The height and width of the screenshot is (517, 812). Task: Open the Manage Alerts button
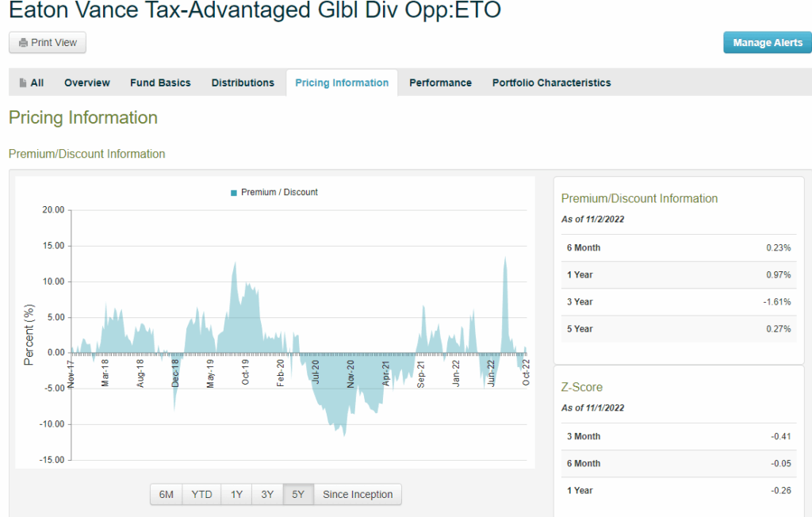click(768, 43)
